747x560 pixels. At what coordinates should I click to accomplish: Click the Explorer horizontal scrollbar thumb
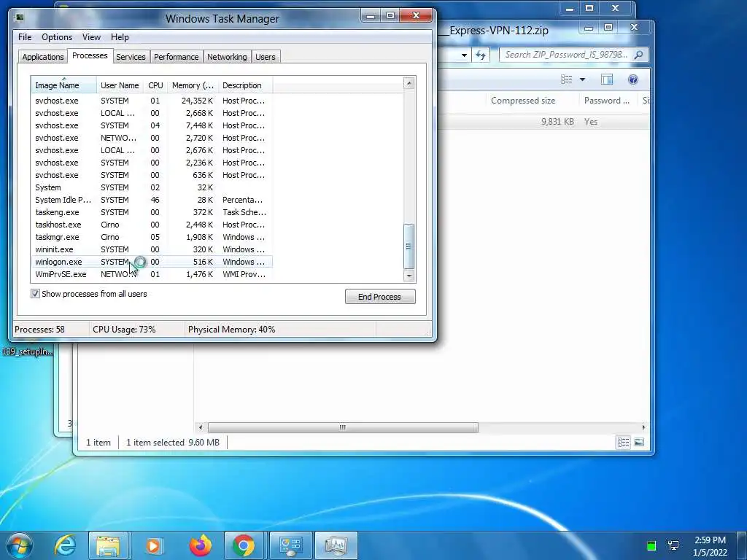[x=343, y=427]
